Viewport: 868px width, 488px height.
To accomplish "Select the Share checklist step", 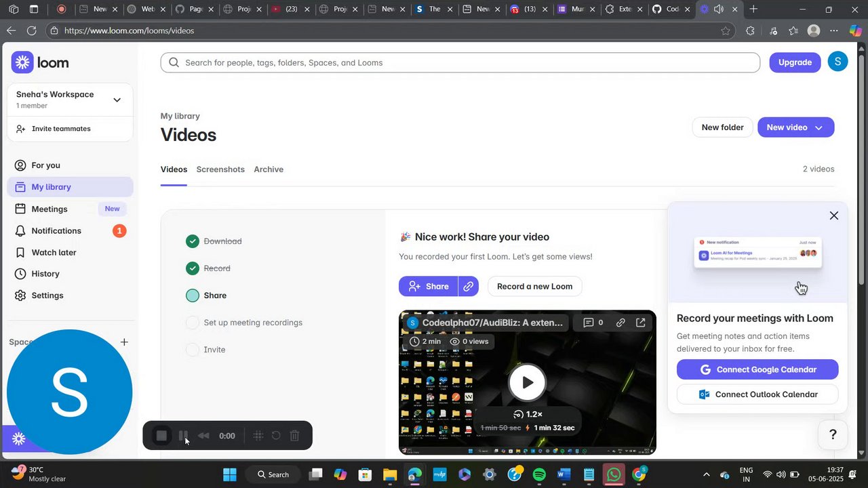I will [206, 296].
